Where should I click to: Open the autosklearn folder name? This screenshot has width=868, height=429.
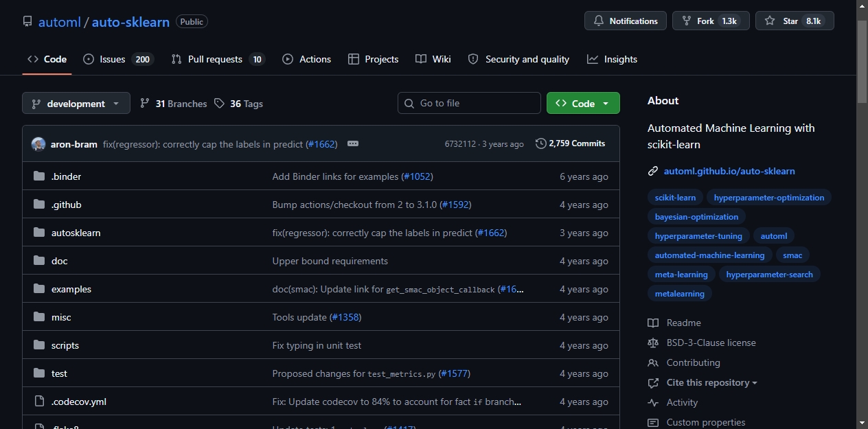[x=76, y=233]
